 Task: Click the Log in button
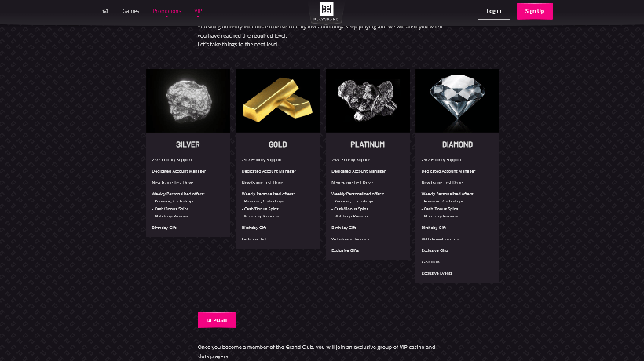494,11
